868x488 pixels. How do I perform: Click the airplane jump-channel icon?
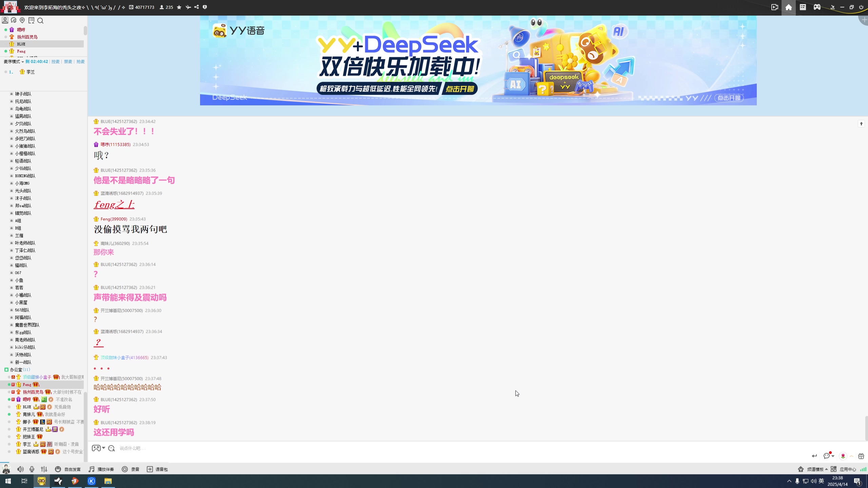[188, 7]
